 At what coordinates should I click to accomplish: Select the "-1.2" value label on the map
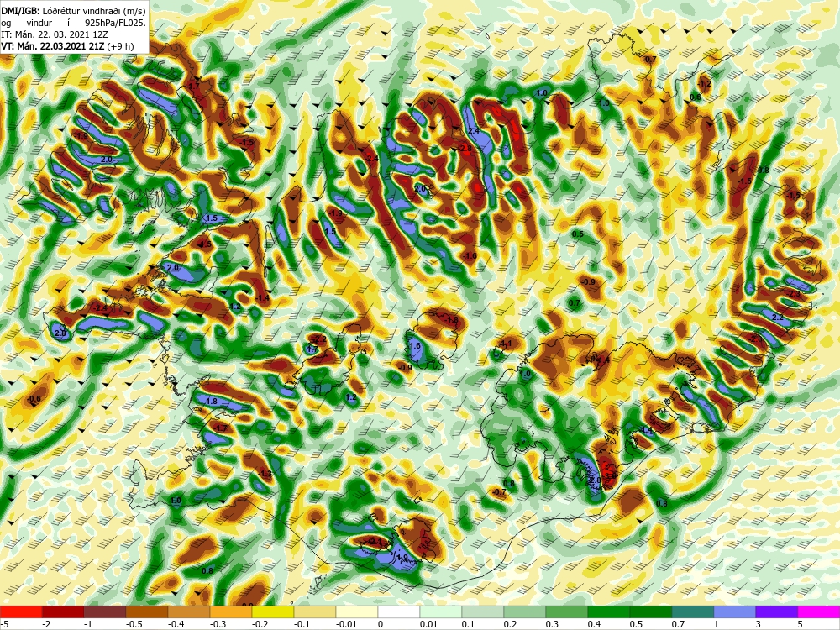[x=704, y=84]
